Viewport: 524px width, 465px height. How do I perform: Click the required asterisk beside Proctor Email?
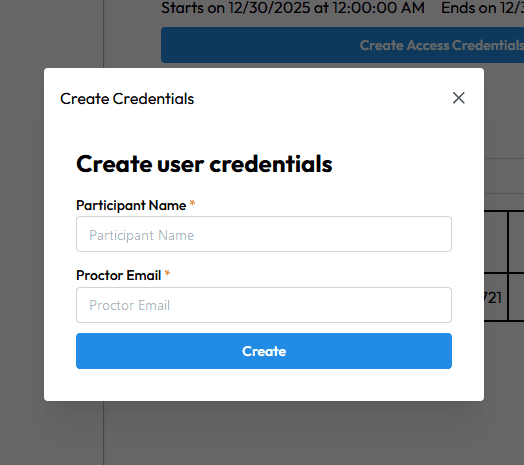coord(167,274)
